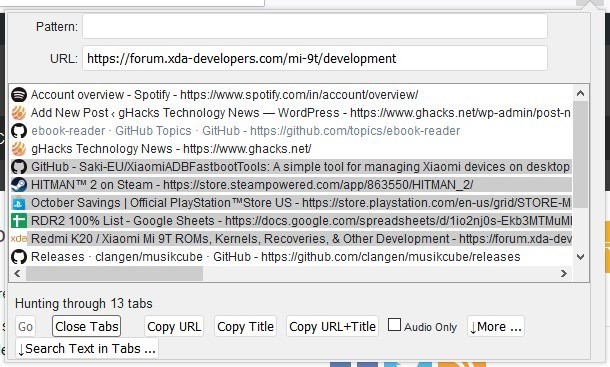The height and width of the screenshot is (367, 610).
Task: Click the horizontal scroll right arrow
Action: (564, 274)
